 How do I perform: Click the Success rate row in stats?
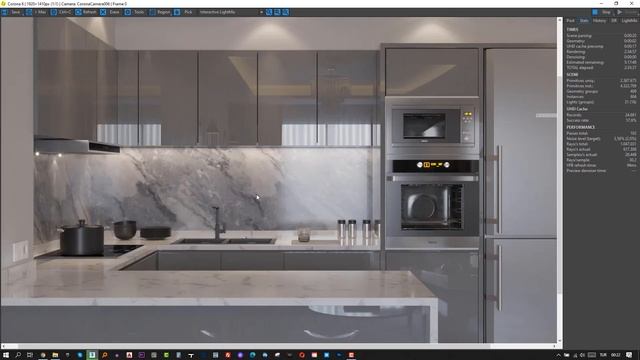(601, 120)
